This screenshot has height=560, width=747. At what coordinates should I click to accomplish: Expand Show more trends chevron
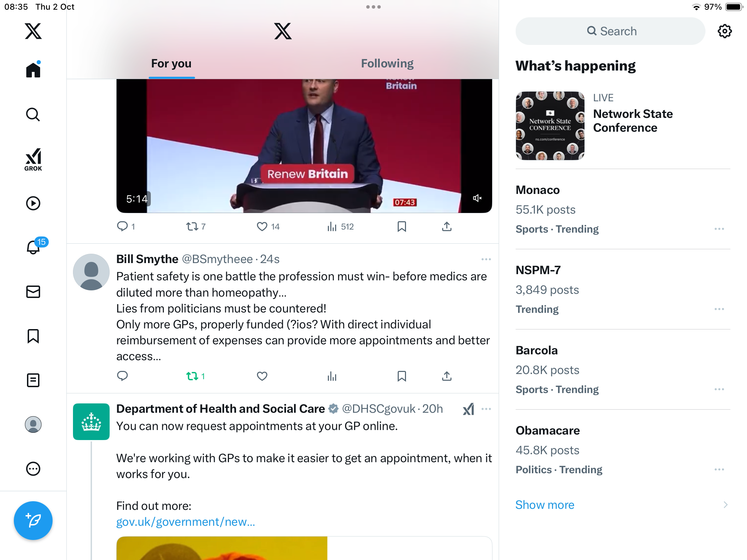coord(726,505)
